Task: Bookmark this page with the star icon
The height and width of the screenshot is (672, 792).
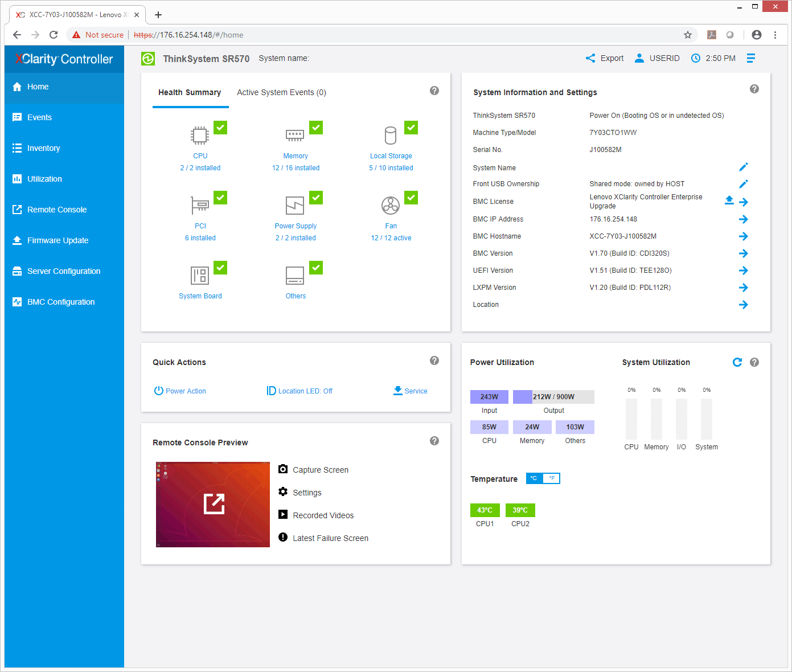Action: point(688,35)
